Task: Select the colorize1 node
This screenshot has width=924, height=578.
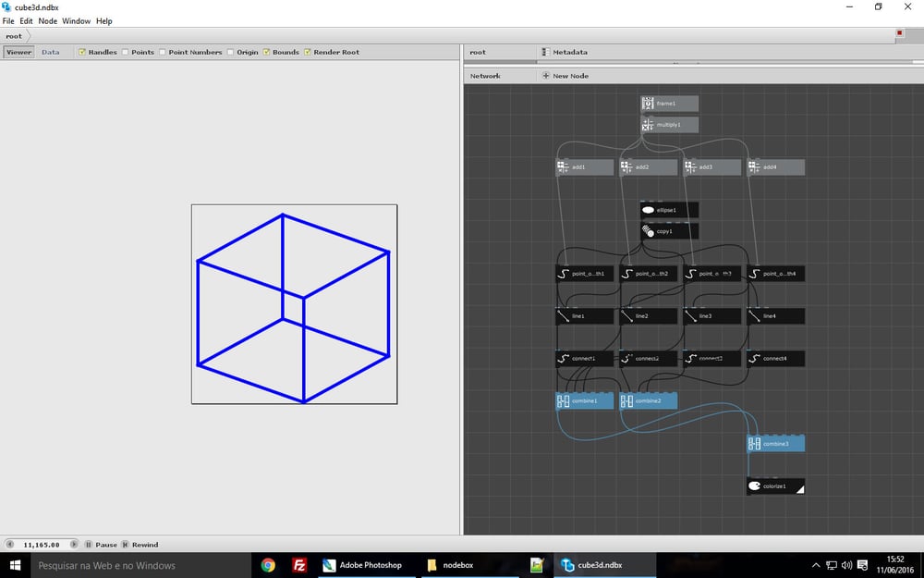Action: click(775, 486)
